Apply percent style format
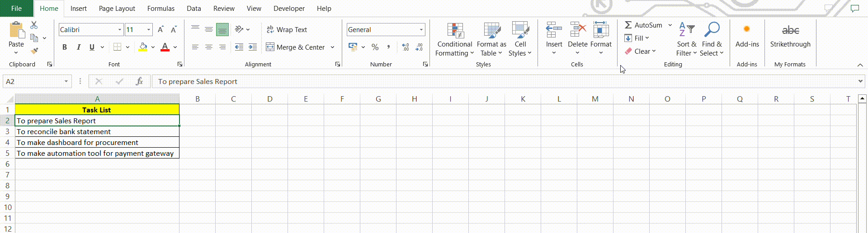 point(375,47)
